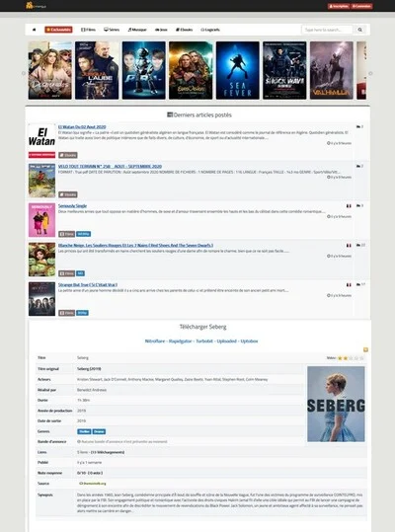Rate Seberg with the fifth star

[361, 358]
